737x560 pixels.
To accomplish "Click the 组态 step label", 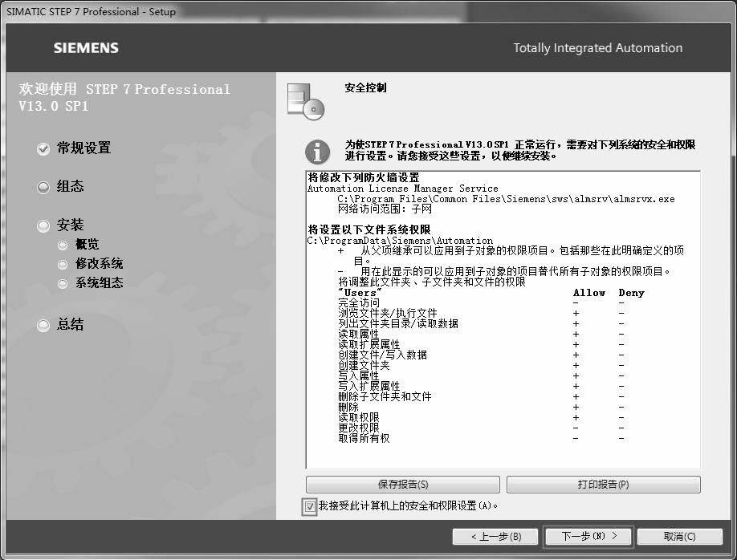I will [x=71, y=186].
